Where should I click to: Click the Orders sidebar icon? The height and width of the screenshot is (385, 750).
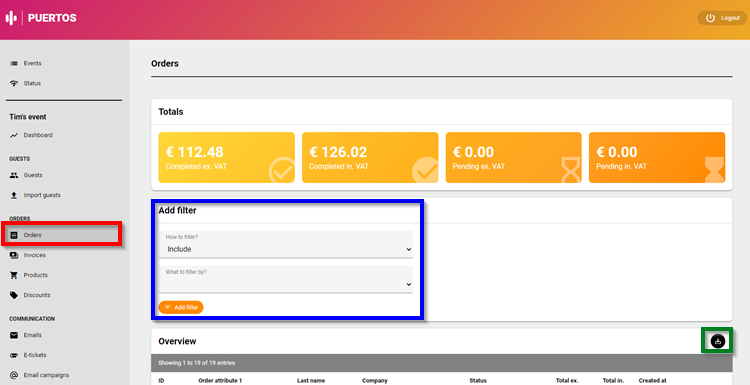[x=14, y=235]
